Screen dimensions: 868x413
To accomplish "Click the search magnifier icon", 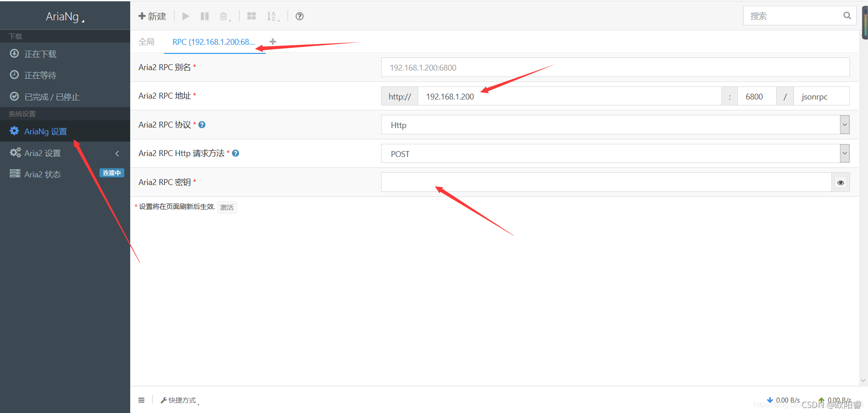I will (847, 16).
